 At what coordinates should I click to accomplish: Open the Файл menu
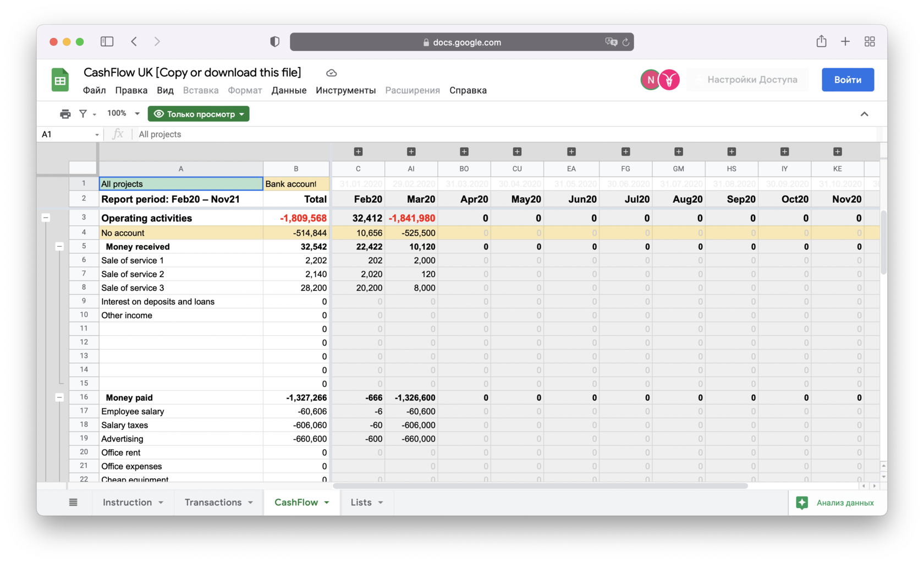click(x=95, y=90)
